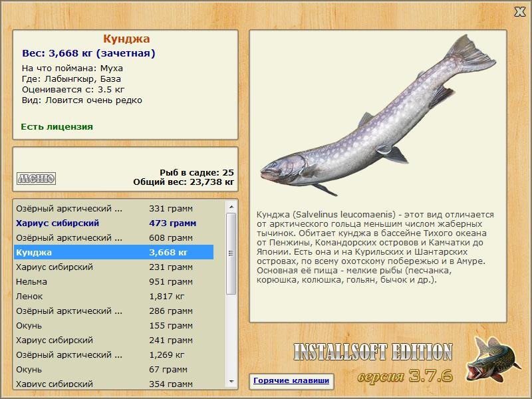Select the highlighted Кунджа 3,668 кг row
532x399 pixels.
[x=113, y=253]
